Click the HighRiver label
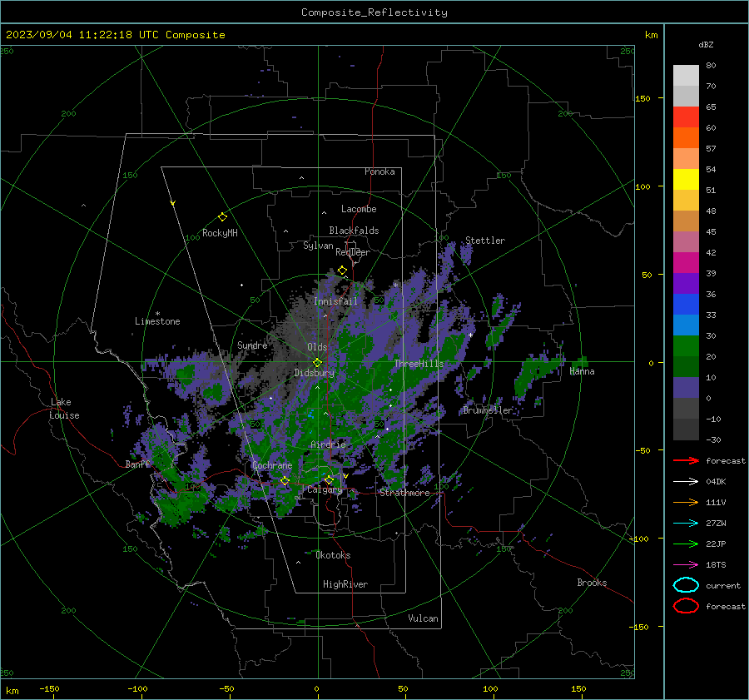Screen dimensions: 749x700 click(345, 584)
